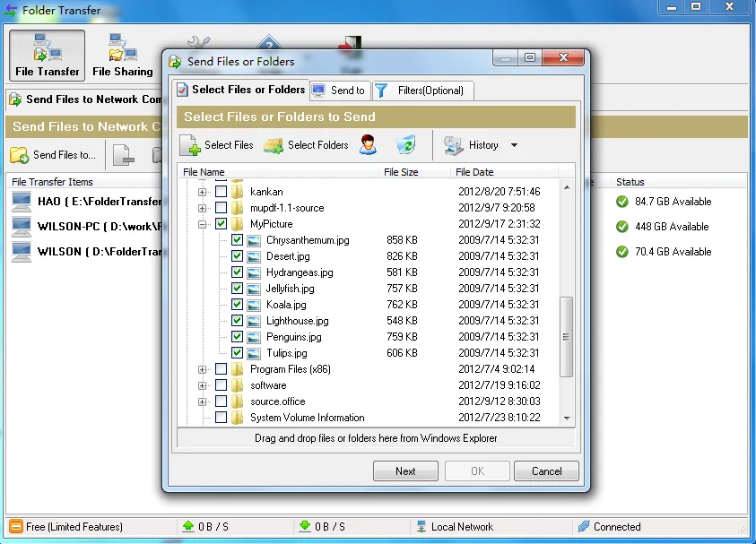
Task: Click Send Files to... toolbar button
Action: 53,155
